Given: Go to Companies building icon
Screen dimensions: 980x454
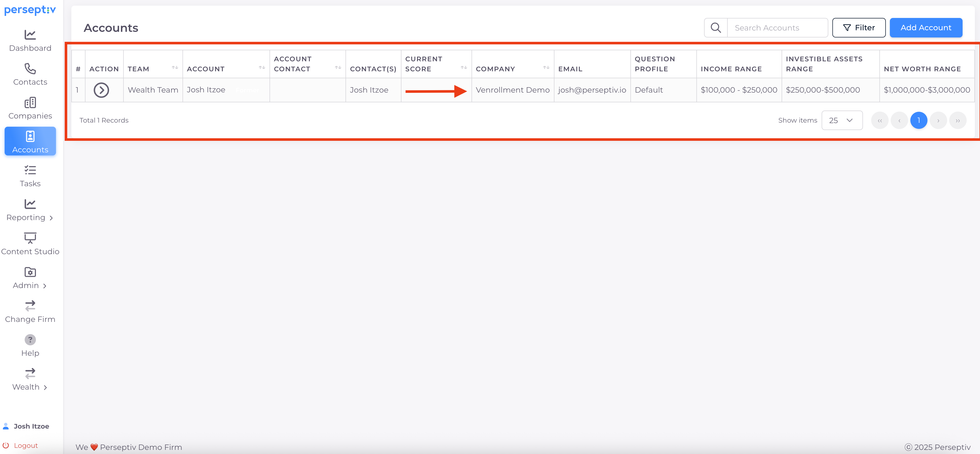Looking at the screenshot, I should click(30, 103).
